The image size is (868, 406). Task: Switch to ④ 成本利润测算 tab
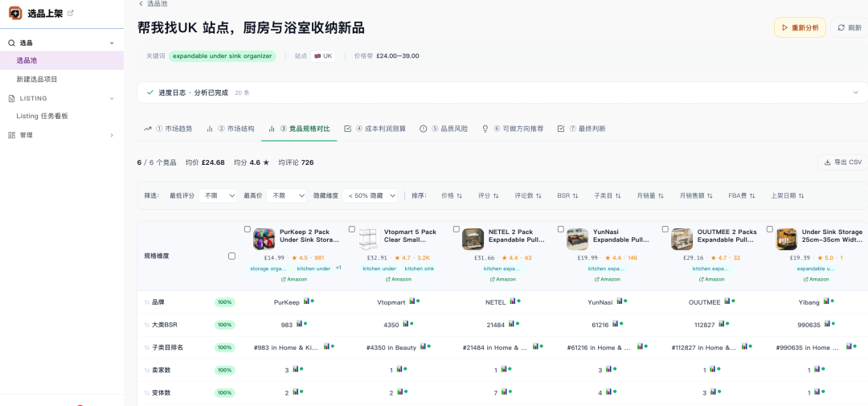(375, 129)
